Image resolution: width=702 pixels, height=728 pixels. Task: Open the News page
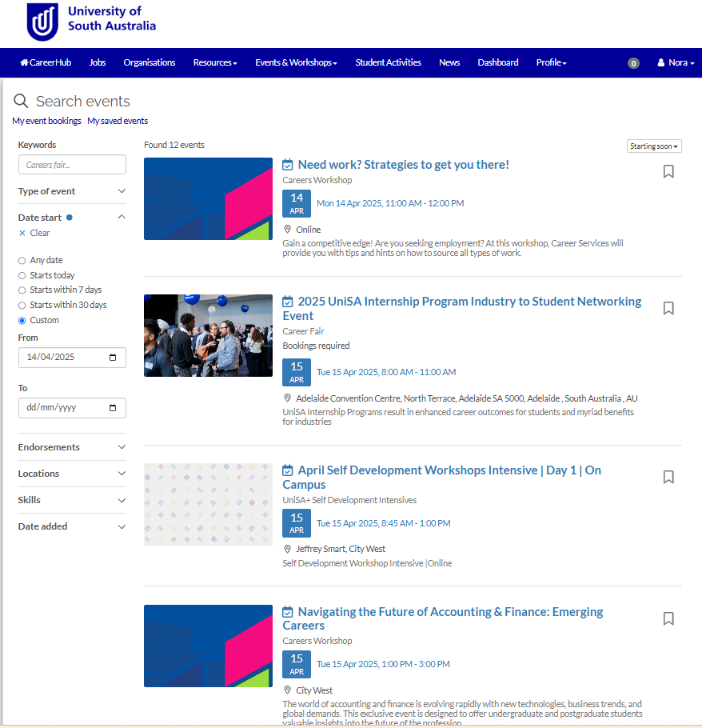[449, 62]
